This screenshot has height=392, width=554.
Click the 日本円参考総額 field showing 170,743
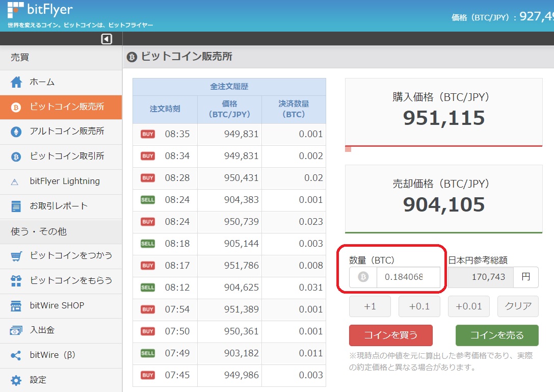point(481,277)
